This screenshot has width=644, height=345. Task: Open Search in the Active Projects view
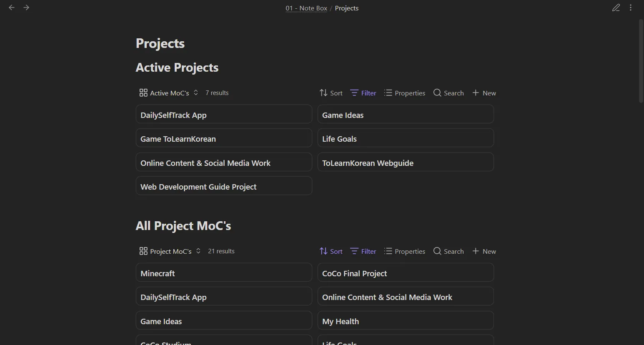point(448,92)
